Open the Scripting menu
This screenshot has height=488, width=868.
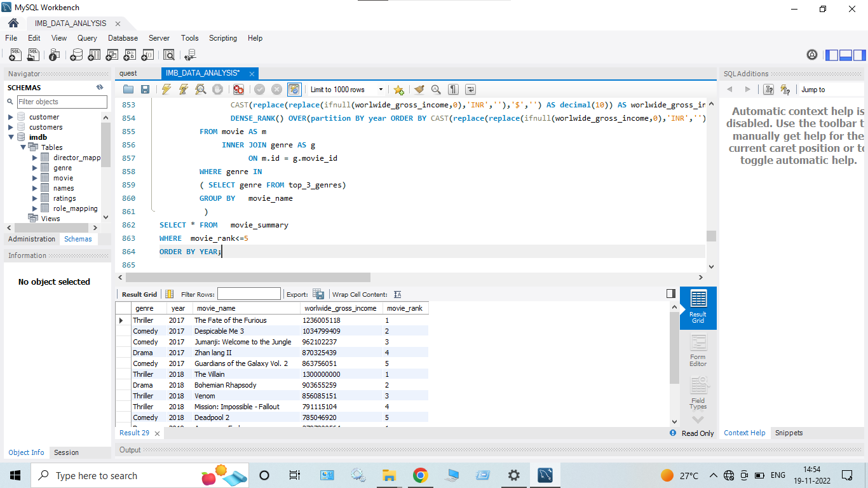(x=223, y=38)
